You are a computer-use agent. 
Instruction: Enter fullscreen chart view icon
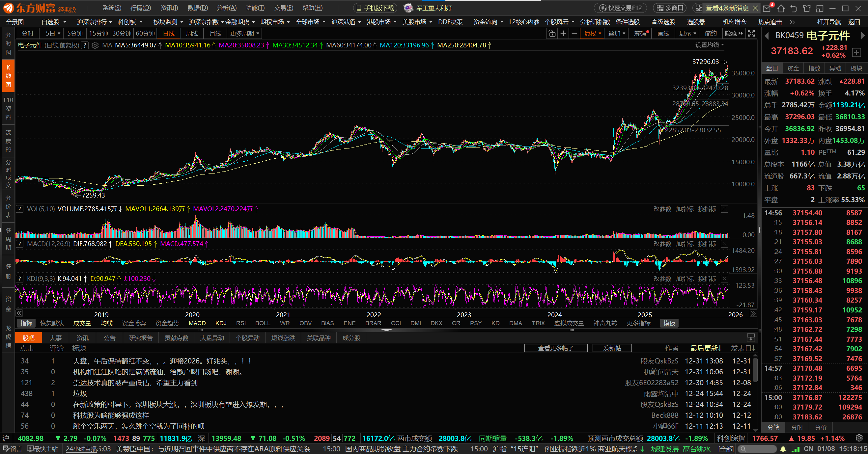[751, 33]
